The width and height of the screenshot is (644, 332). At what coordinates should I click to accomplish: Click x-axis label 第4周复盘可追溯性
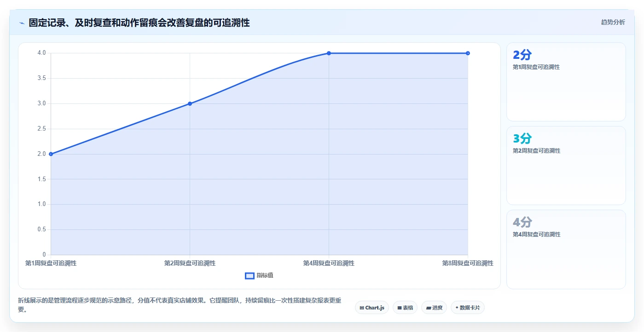coord(329,263)
